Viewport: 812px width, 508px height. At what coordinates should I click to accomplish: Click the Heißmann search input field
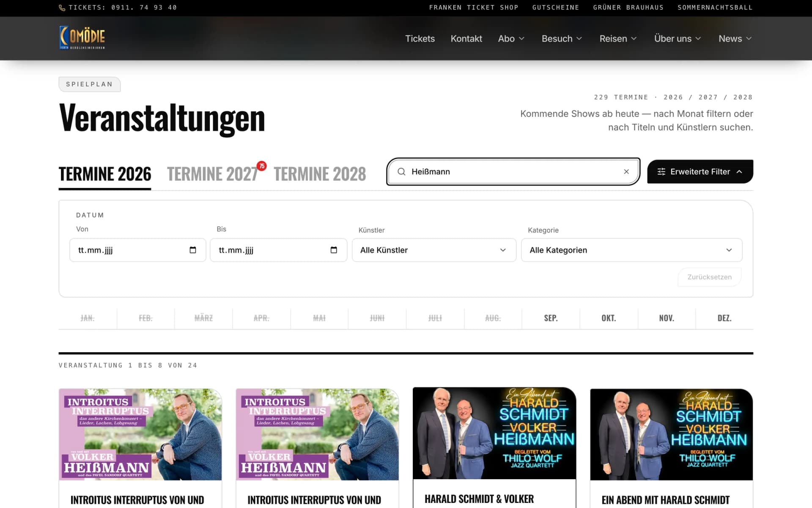coord(513,171)
